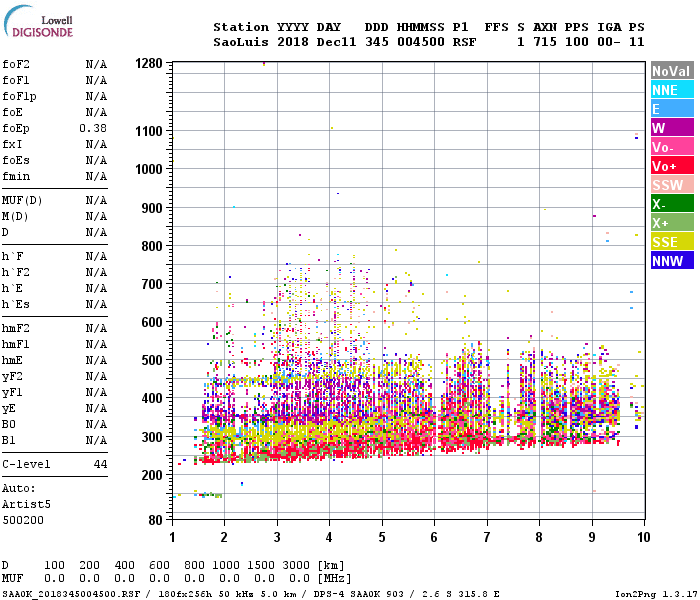Click the MUF(D) parameter label
The width and height of the screenshot is (700, 600).
[22, 200]
